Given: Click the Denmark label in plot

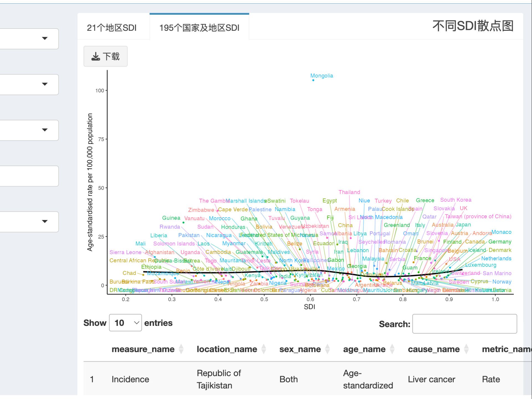Looking at the screenshot, I should (x=500, y=250).
